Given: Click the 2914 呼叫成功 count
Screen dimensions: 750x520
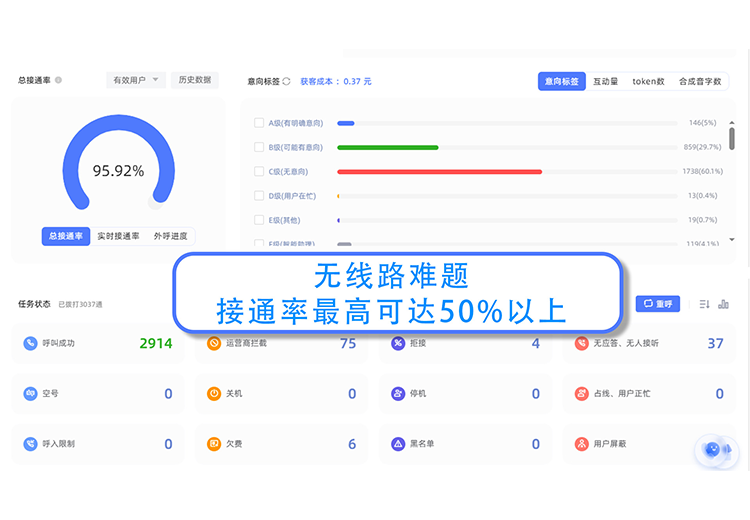Looking at the screenshot, I should click(x=156, y=343).
